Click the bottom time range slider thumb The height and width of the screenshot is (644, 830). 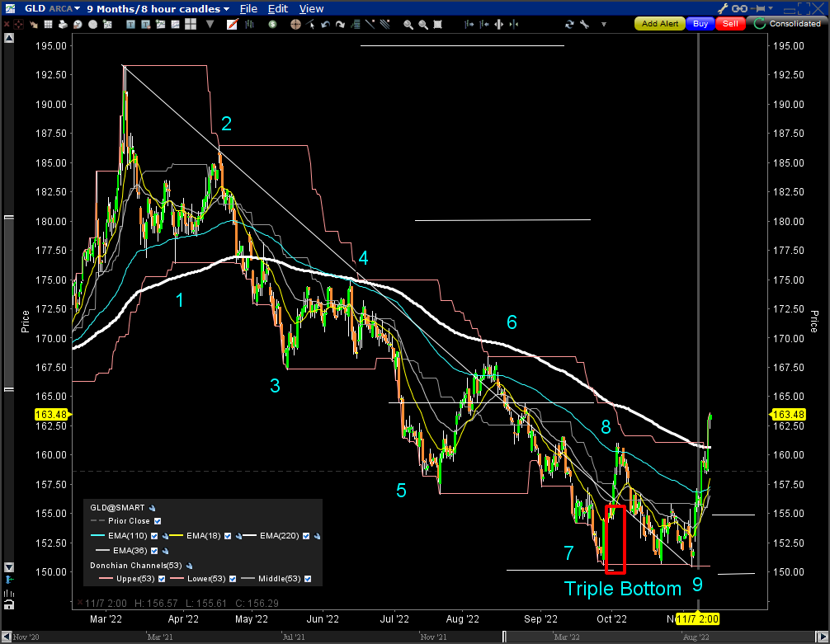tap(659, 637)
